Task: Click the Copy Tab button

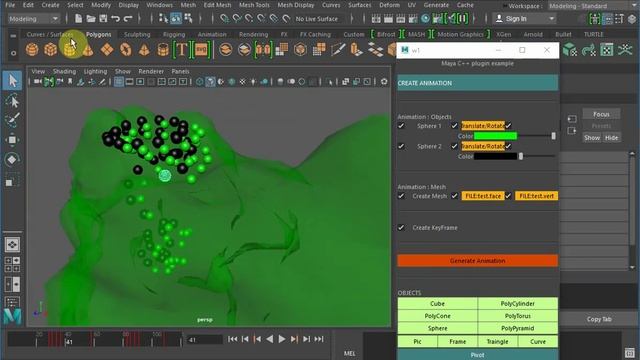Action: [599, 319]
